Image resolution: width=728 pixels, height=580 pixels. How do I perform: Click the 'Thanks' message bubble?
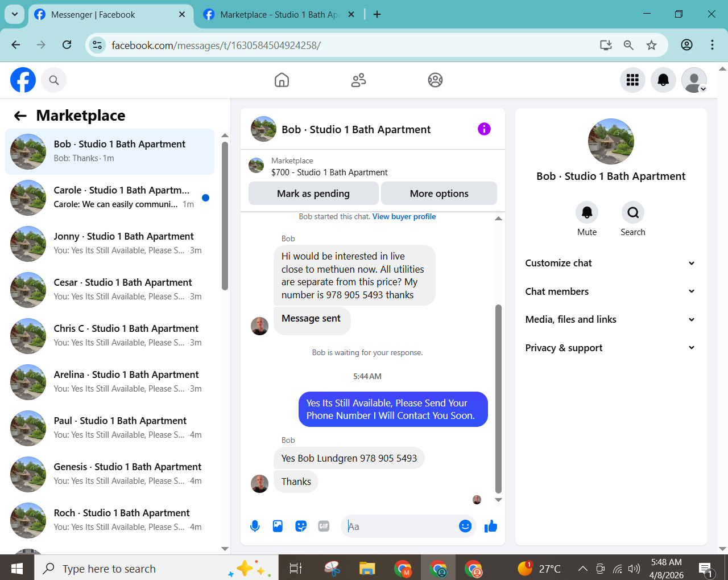(296, 482)
